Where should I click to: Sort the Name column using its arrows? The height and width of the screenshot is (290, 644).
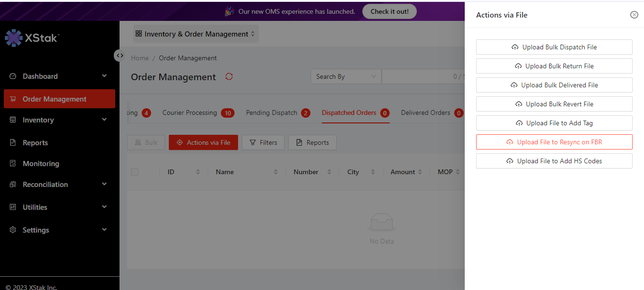click(x=276, y=172)
